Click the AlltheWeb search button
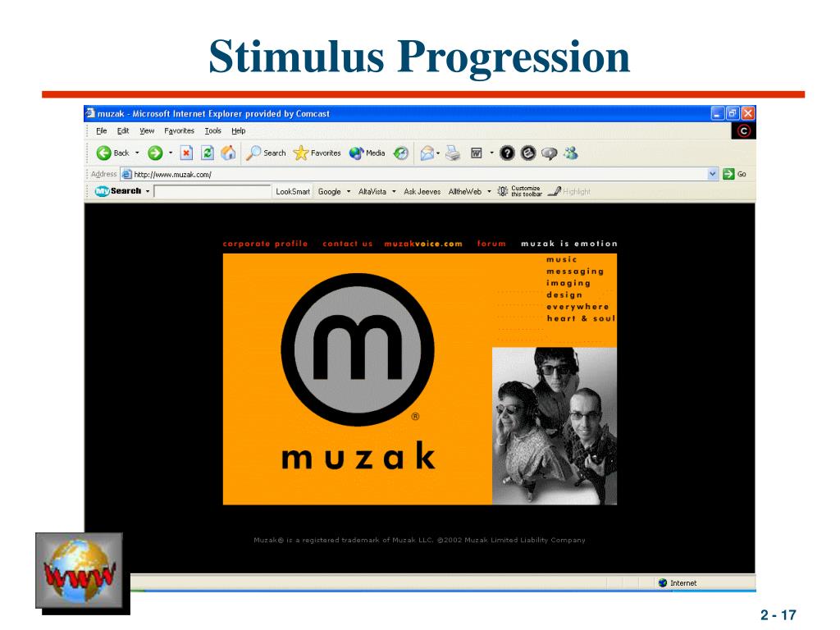840x630 pixels. point(465,192)
